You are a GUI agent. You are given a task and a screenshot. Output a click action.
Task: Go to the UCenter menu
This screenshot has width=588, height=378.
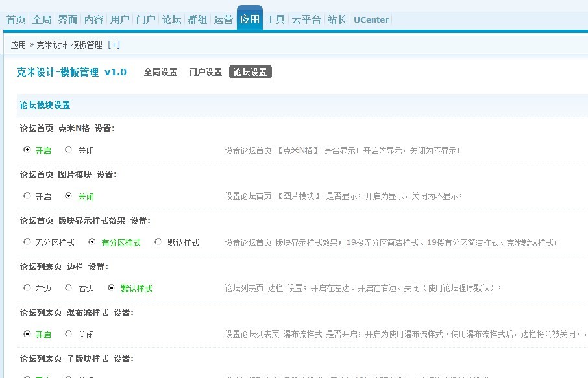pos(371,19)
